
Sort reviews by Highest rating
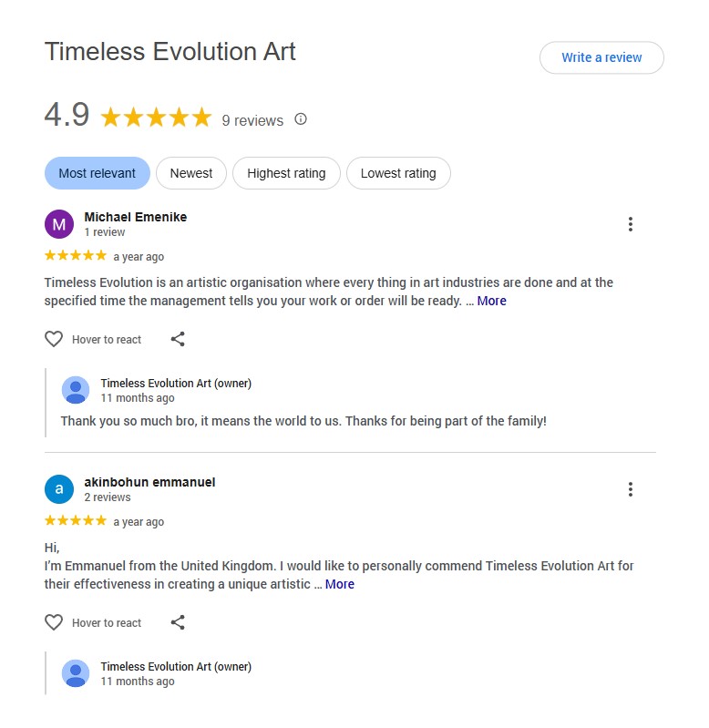pyautogui.click(x=286, y=173)
